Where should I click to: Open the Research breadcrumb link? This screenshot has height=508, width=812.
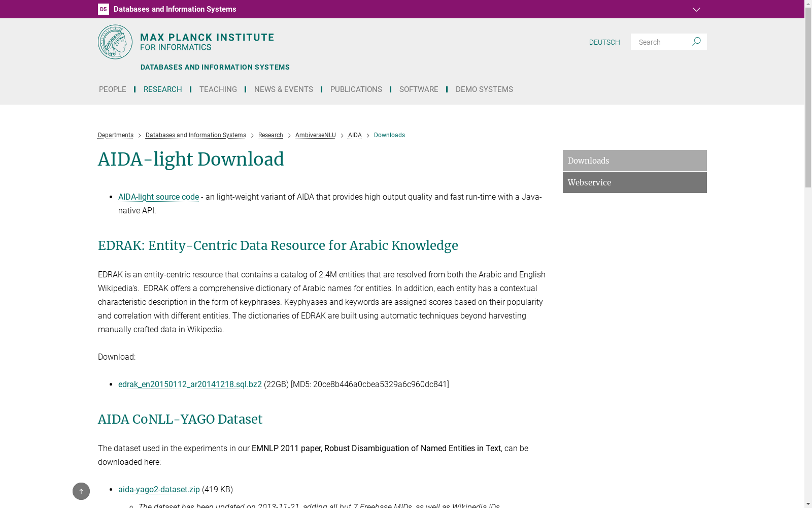pyautogui.click(x=270, y=135)
